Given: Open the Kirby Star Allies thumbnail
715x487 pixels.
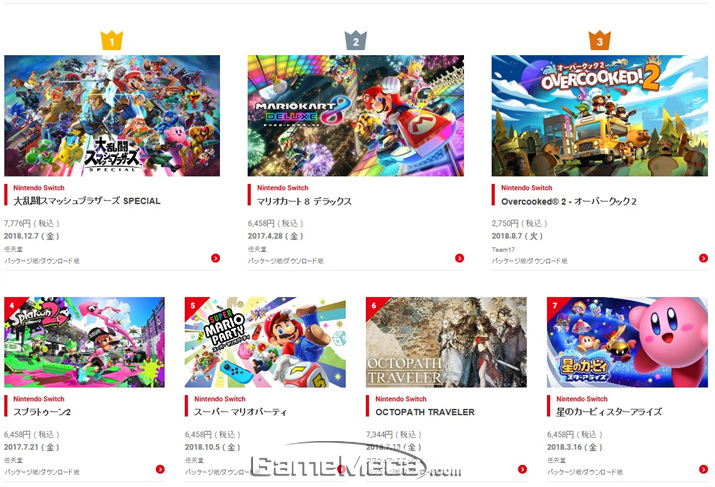Looking at the screenshot, I should tap(627, 342).
